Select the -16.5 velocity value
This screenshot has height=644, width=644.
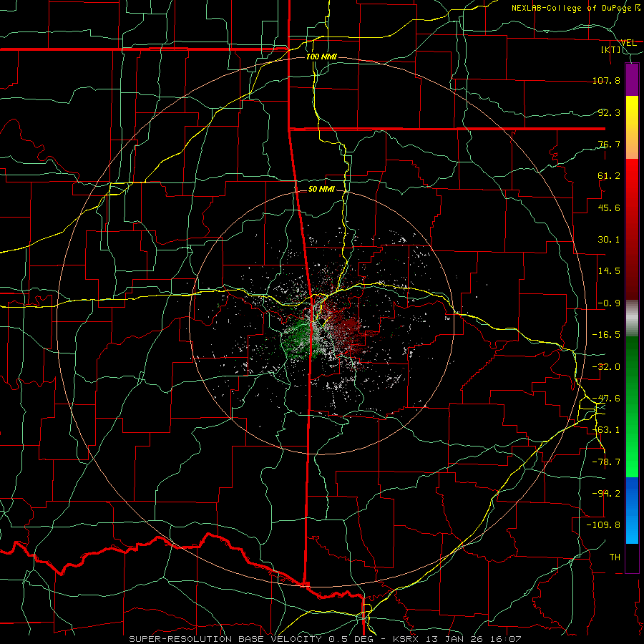point(606,335)
